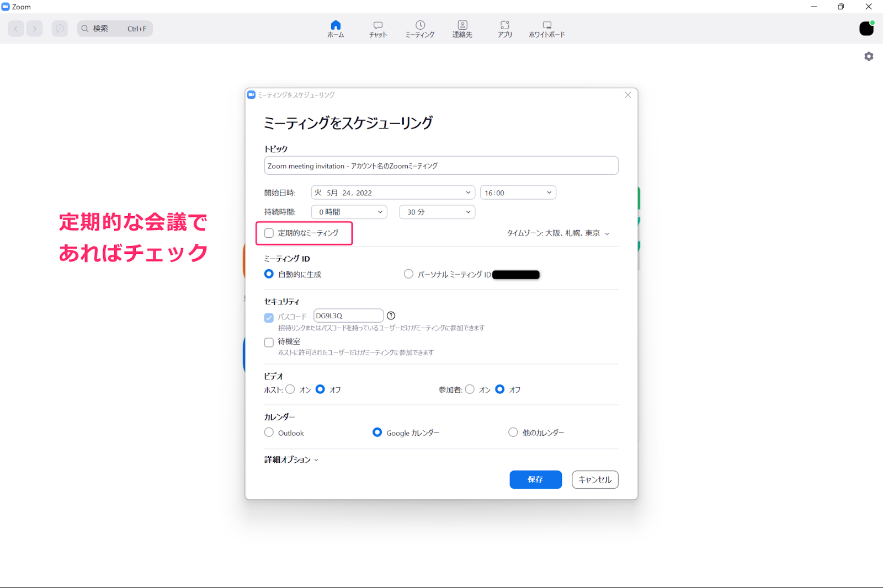Open the Meetings (ミーティング) clock icon
The image size is (883, 588).
pyautogui.click(x=421, y=25)
